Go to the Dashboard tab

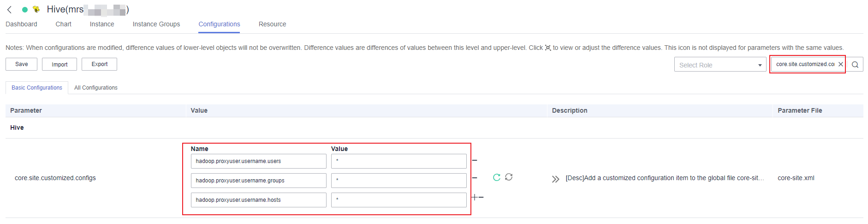[21, 24]
